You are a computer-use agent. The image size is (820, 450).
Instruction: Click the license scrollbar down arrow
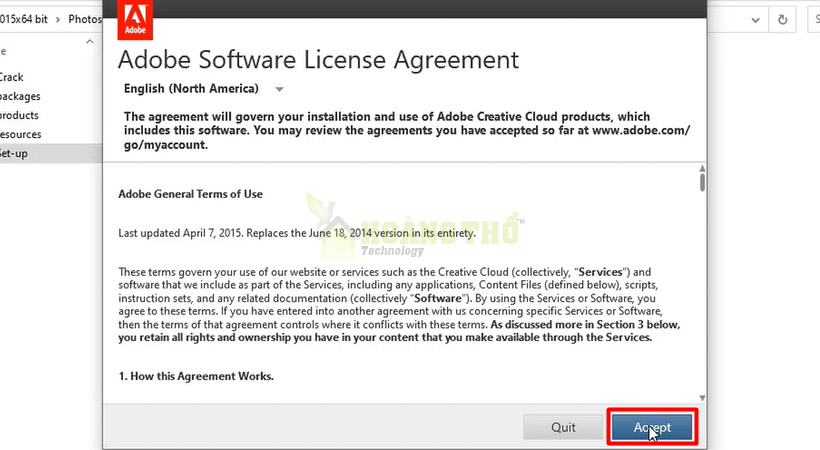(x=702, y=398)
